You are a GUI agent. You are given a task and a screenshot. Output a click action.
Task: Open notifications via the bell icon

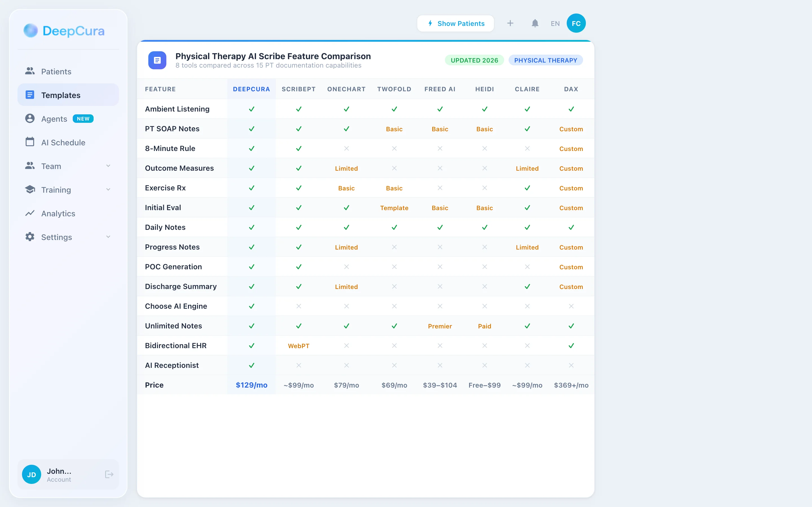(x=535, y=23)
